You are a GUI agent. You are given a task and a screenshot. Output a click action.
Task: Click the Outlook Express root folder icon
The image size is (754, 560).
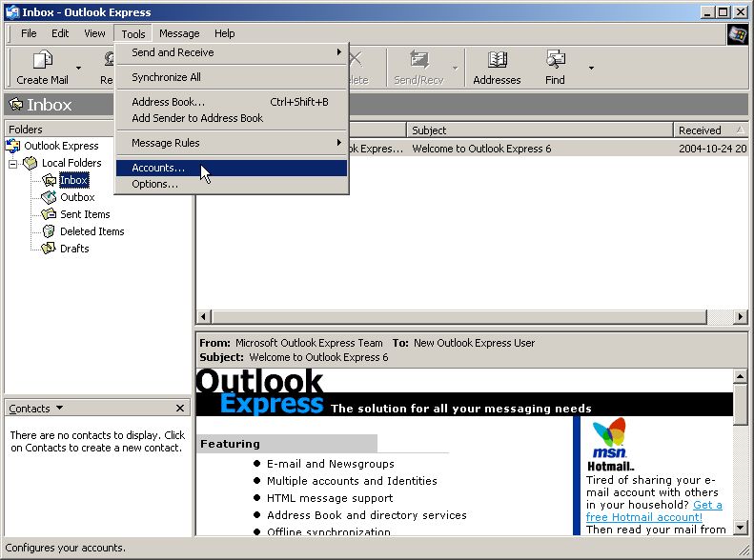[13, 146]
